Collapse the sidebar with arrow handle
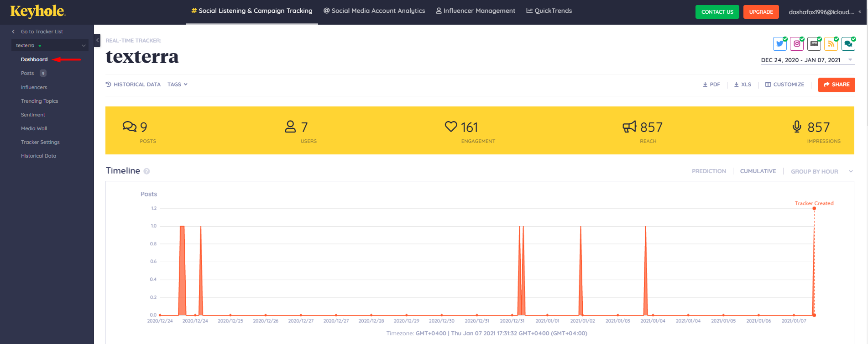Viewport: 868px width, 344px height. [x=97, y=40]
